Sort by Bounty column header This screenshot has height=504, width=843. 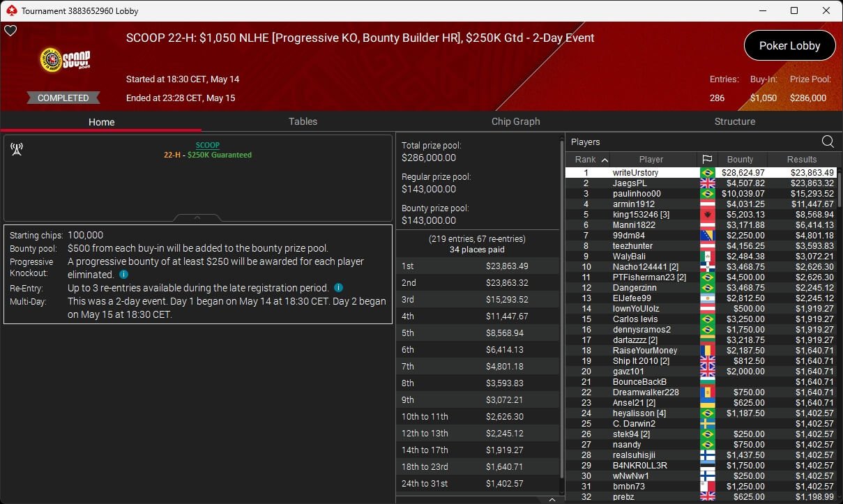(741, 160)
